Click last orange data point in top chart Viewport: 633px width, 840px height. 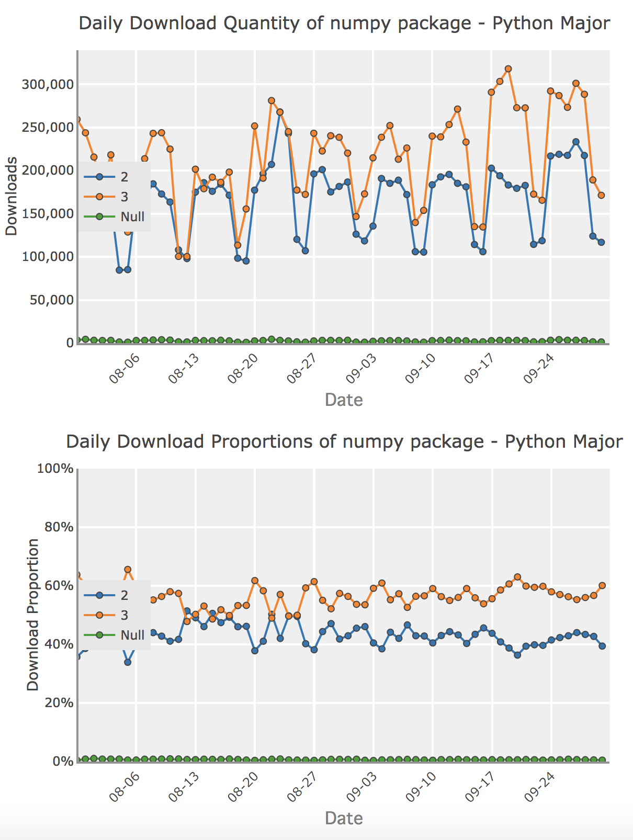[601, 195]
